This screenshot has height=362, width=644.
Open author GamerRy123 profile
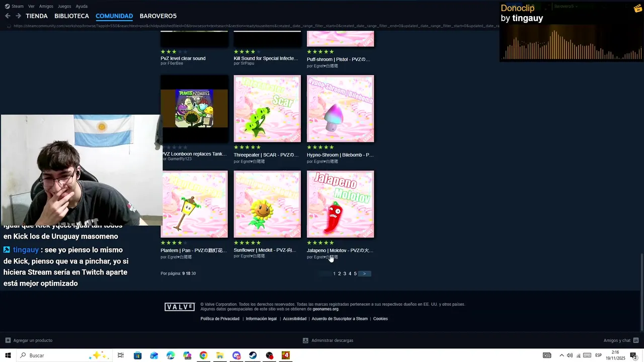(x=180, y=159)
